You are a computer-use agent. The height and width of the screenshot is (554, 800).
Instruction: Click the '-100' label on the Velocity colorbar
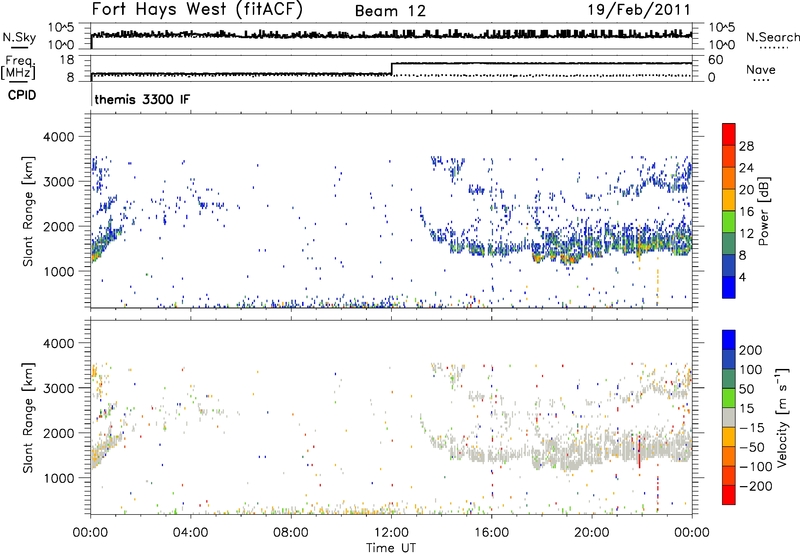pos(756,466)
